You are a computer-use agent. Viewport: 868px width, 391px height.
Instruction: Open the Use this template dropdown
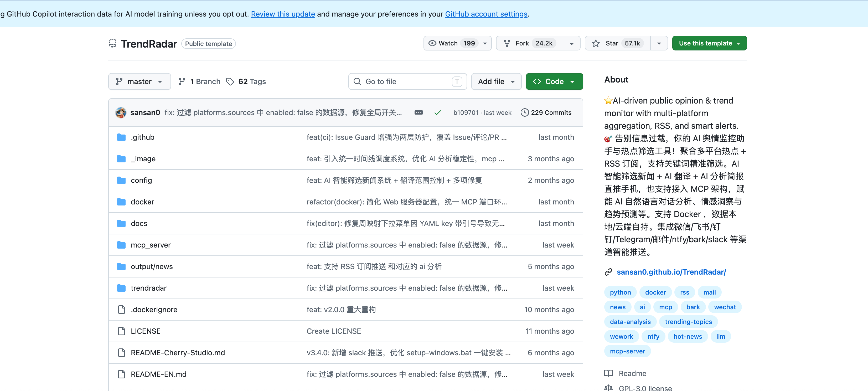709,43
